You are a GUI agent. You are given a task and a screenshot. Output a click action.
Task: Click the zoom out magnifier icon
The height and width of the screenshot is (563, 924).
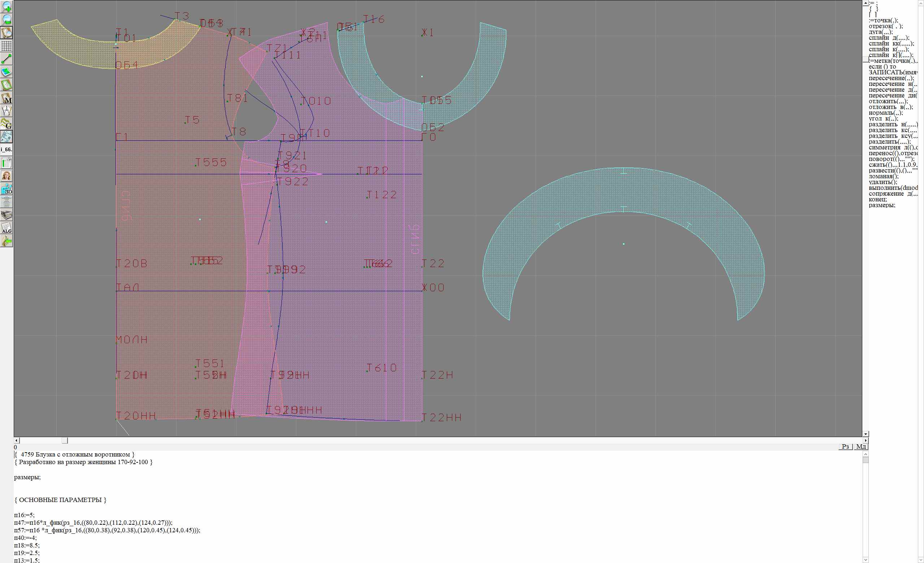point(7,19)
